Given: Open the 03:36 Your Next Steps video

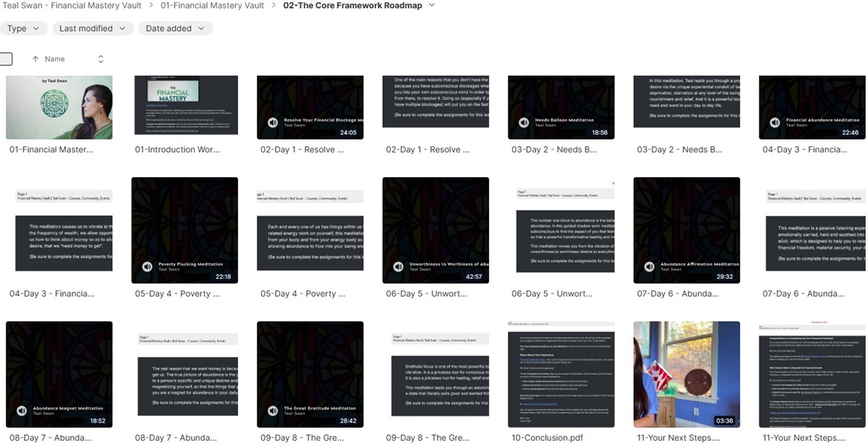Looking at the screenshot, I should [x=686, y=374].
